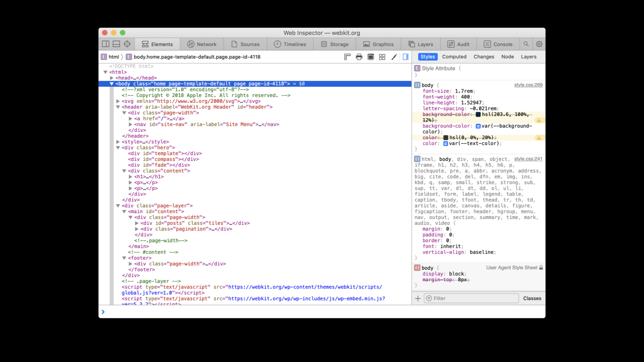This screenshot has width=644, height=362.
Task: Expand div id="posts" class="tiles"
Action: point(136,223)
